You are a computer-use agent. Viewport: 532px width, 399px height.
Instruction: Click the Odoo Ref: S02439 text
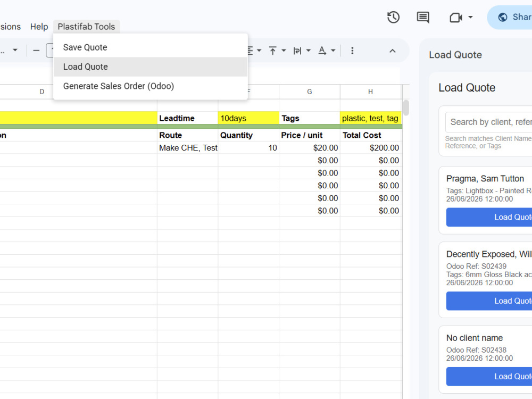point(476,267)
